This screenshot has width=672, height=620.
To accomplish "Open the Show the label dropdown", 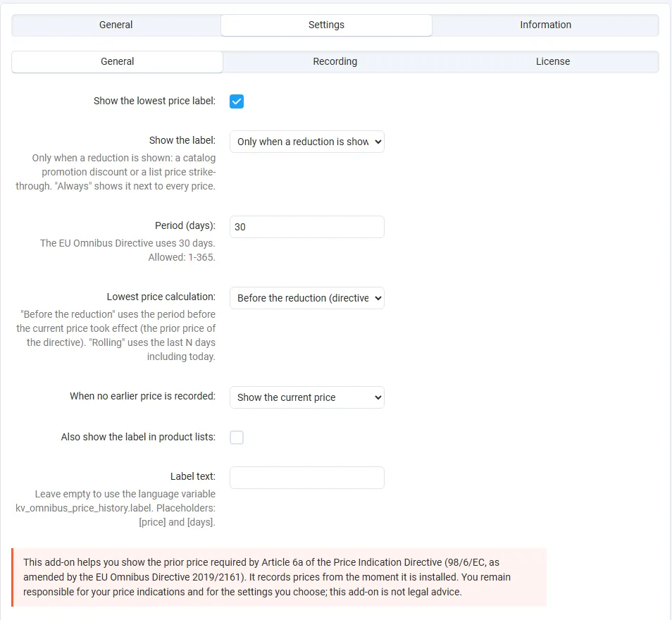I will coord(307,142).
